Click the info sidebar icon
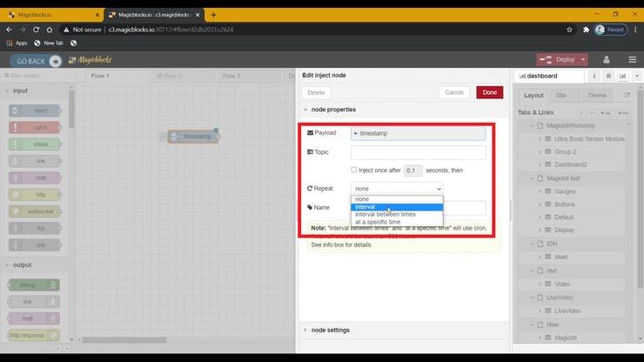This screenshot has width=644, height=362. pyautogui.click(x=596, y=76)
